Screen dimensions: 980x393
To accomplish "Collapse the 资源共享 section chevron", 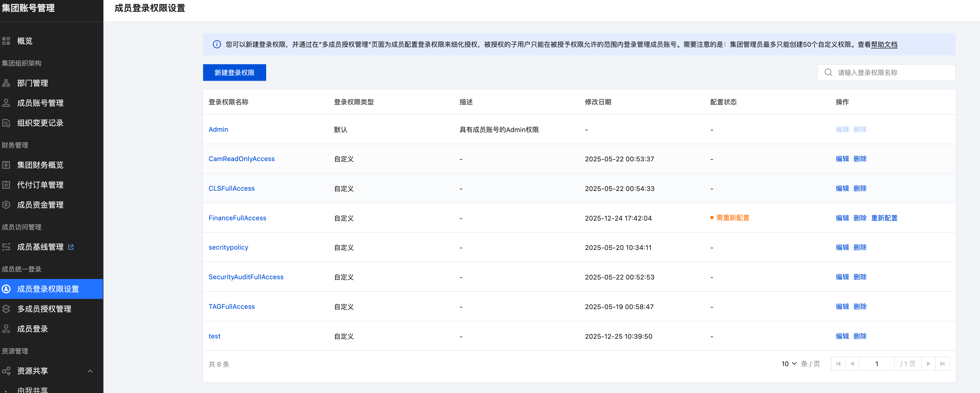I will [x=90, y=371].
